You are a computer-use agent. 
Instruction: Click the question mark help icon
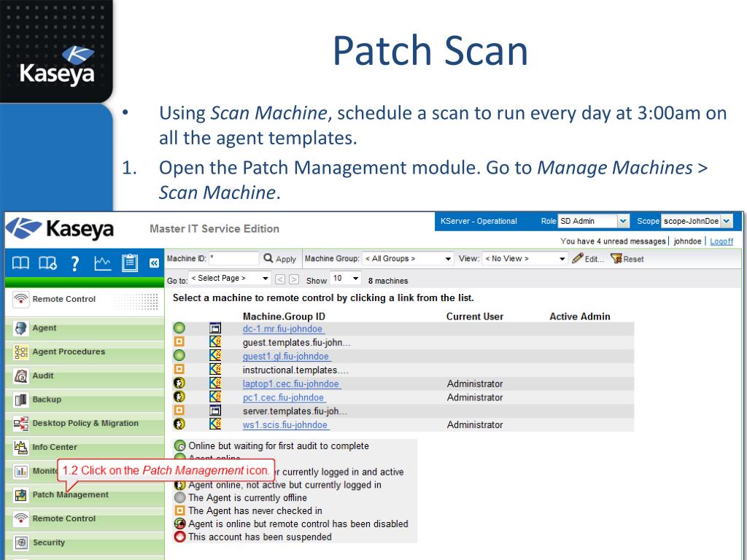tap(75, 263)
